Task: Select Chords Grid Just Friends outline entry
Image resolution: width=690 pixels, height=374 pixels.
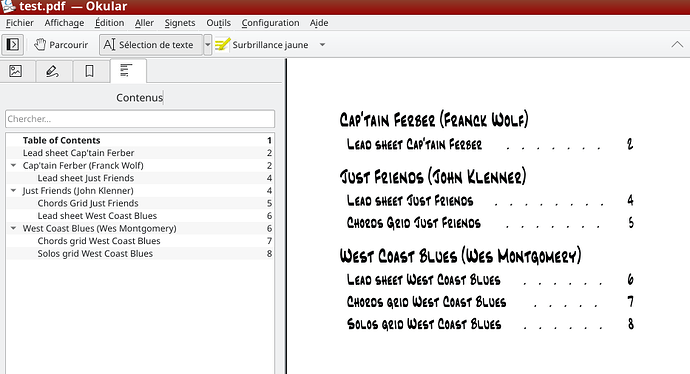Action: [140, 203]
